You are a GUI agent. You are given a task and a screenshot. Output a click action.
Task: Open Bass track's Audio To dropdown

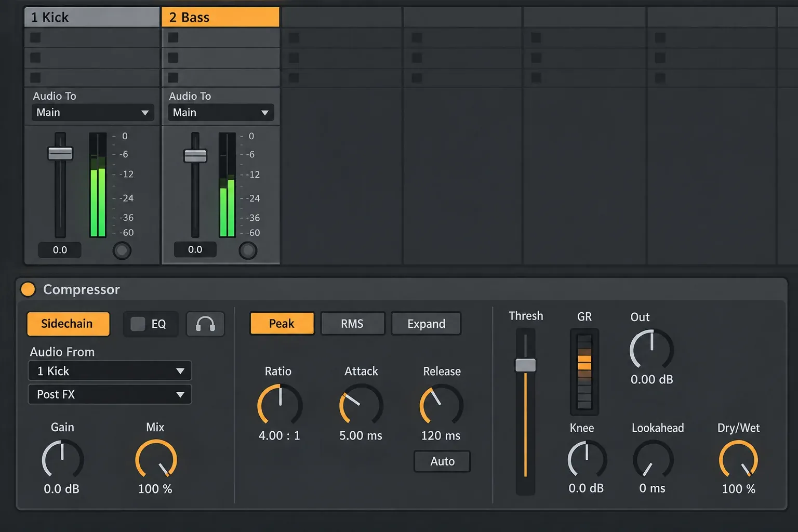(221, 113)
